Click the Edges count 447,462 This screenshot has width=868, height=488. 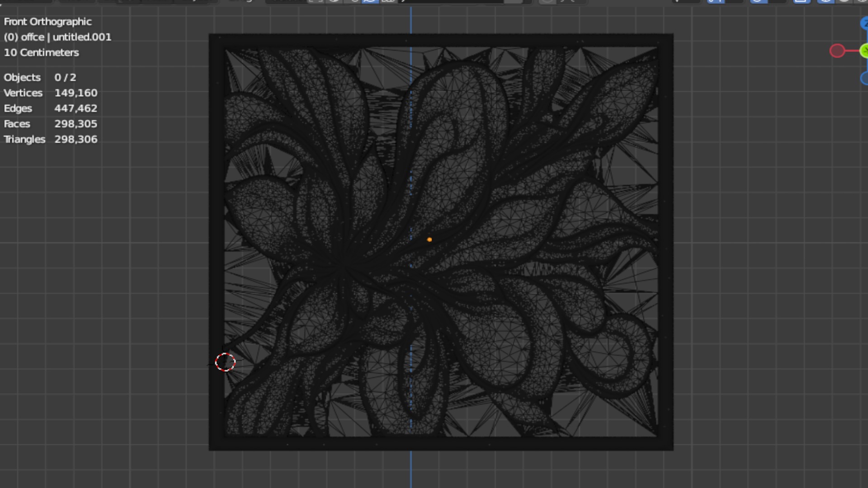[75, 108]
